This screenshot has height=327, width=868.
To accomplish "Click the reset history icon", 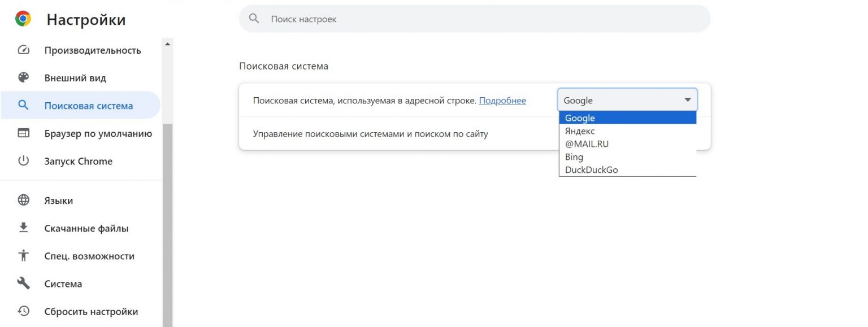I will pyautogui.click(x=23, y=311).
